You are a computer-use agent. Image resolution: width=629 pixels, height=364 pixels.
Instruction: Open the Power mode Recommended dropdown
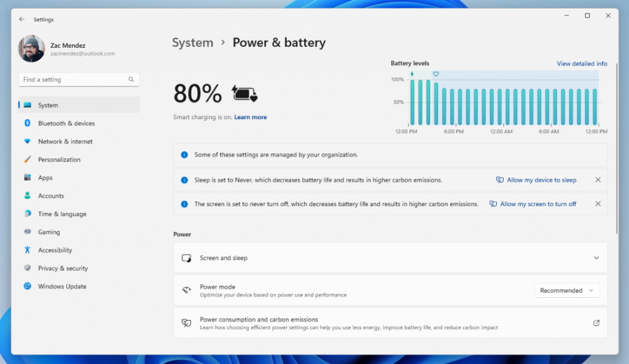click(x=566, y=290)
